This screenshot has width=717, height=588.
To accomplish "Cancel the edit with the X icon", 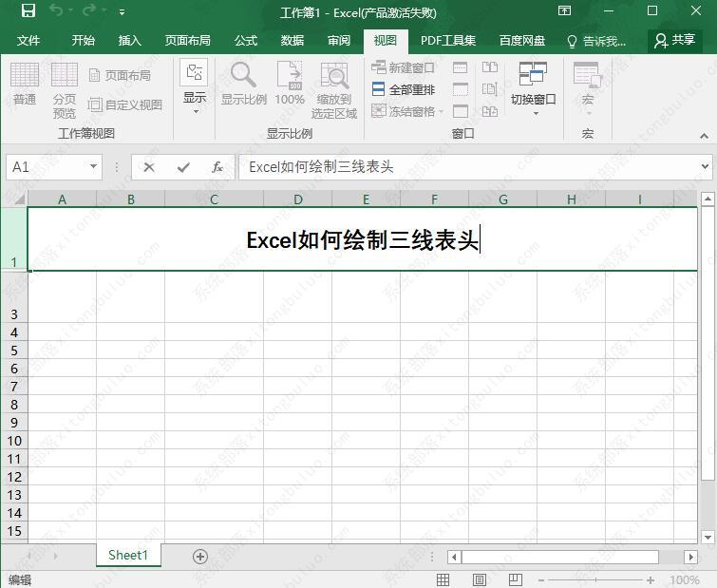I will 149,167.
